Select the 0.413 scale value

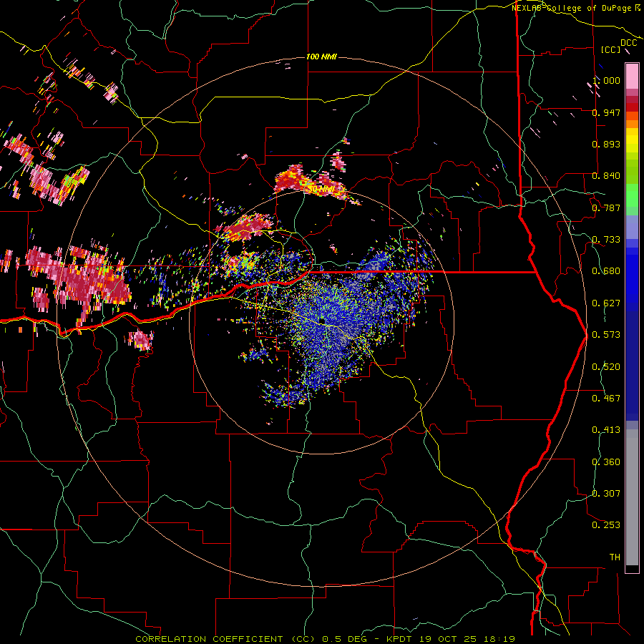click(606, 430)
